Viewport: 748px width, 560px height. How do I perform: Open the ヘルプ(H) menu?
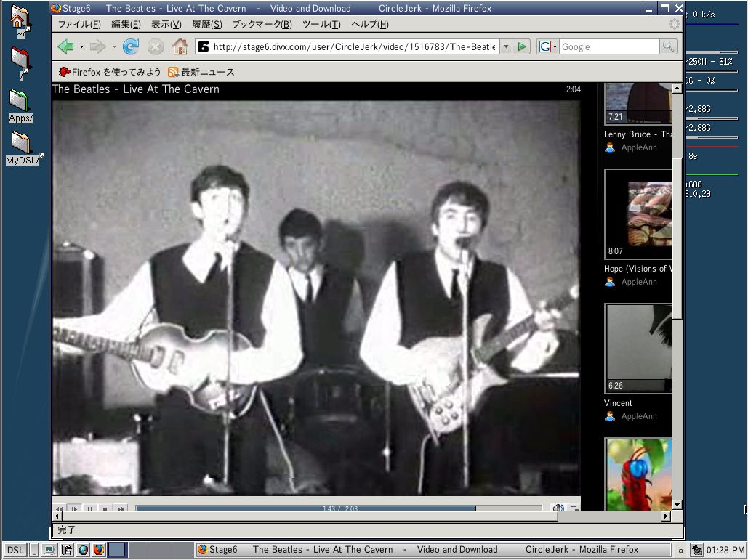[370, 24]
